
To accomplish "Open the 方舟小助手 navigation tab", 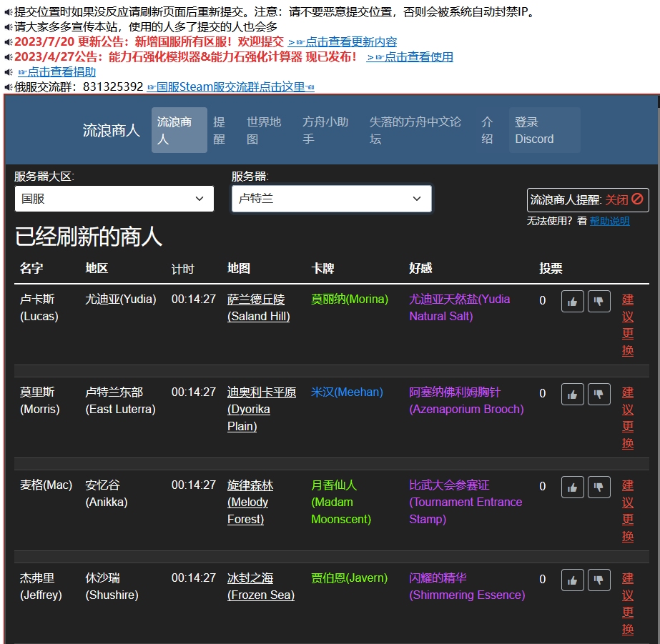I will tap(325, 130).
